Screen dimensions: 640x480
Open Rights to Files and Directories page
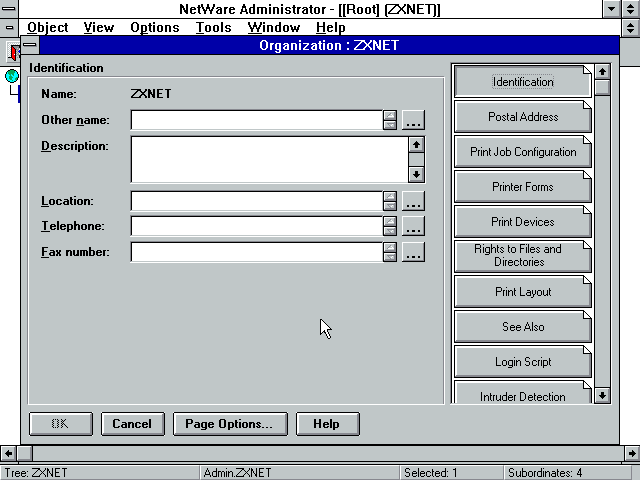(523, 256)
